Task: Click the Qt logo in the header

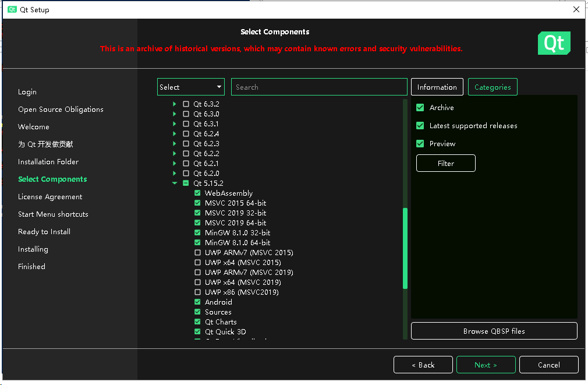Action: coord(554,43)
